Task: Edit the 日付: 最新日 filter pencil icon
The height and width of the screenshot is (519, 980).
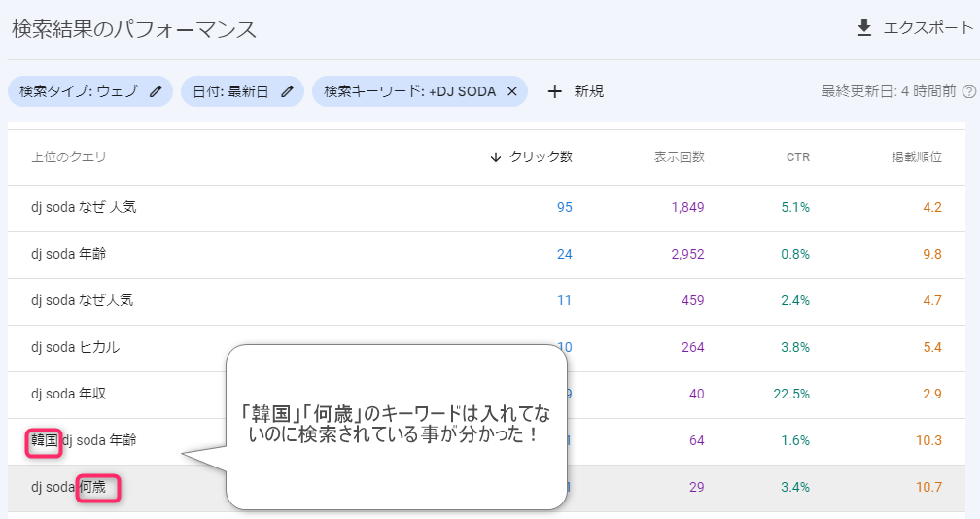Action: pyautogui.click(x=287, y=91)
